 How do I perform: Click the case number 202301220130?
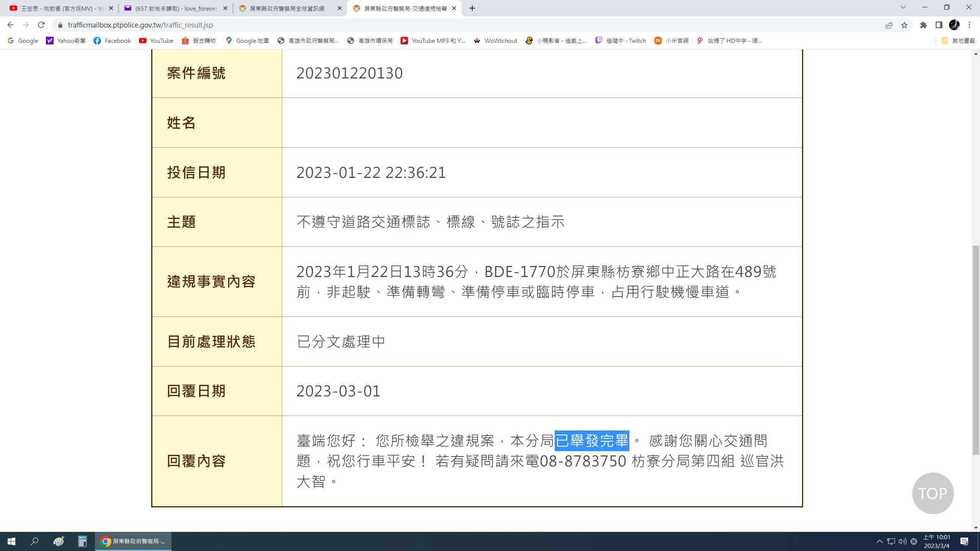pos(350,73)
